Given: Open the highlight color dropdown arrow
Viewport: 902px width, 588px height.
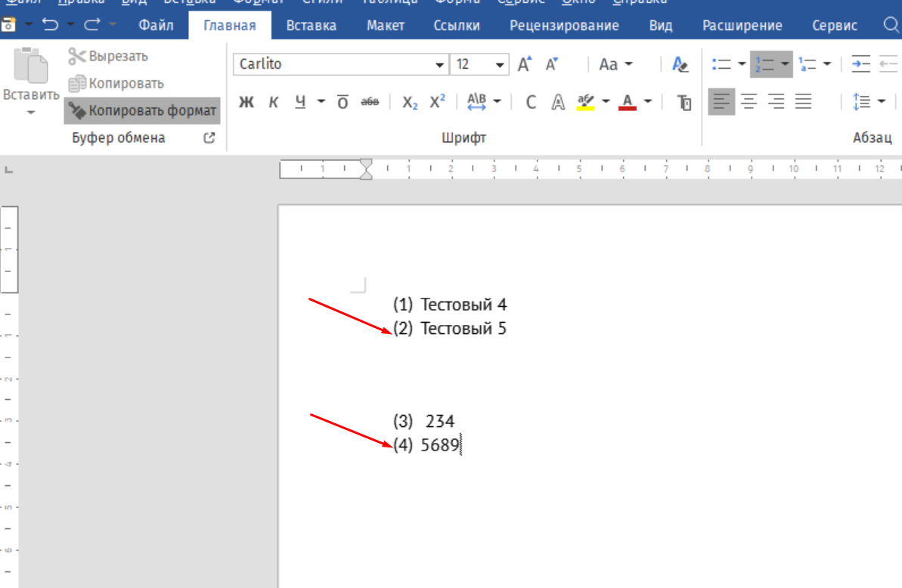Looking at the screenshot, I should [x=606, y=102].
